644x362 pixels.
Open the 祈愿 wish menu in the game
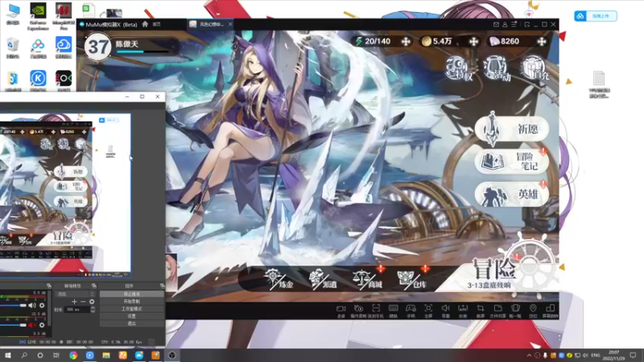pyautogui.click(x=512, y=130)
